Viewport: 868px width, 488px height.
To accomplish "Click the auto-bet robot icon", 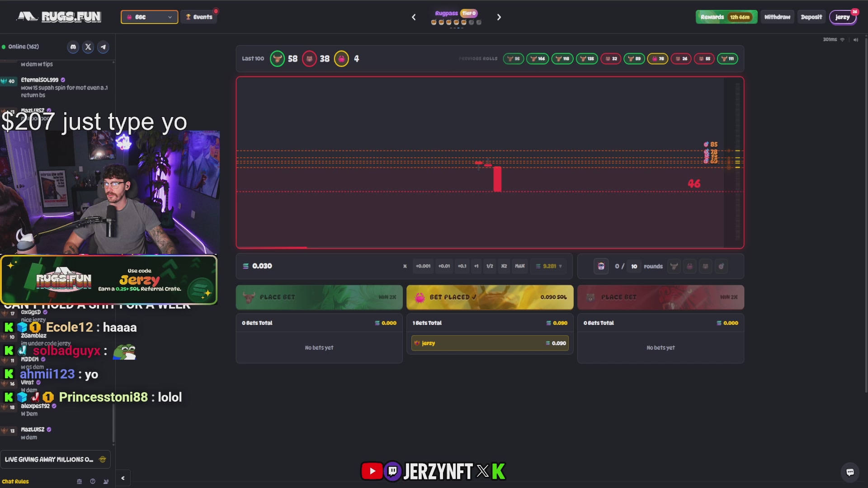I will point(601,266).
